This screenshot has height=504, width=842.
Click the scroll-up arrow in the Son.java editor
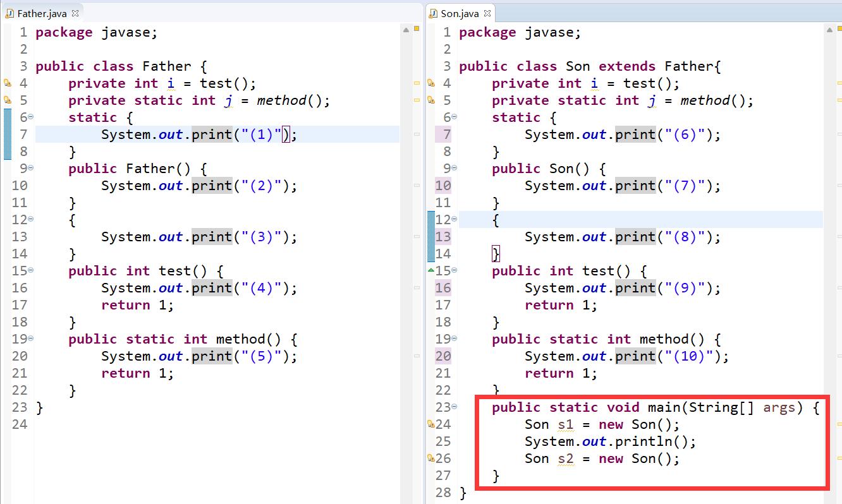(830, 29)
